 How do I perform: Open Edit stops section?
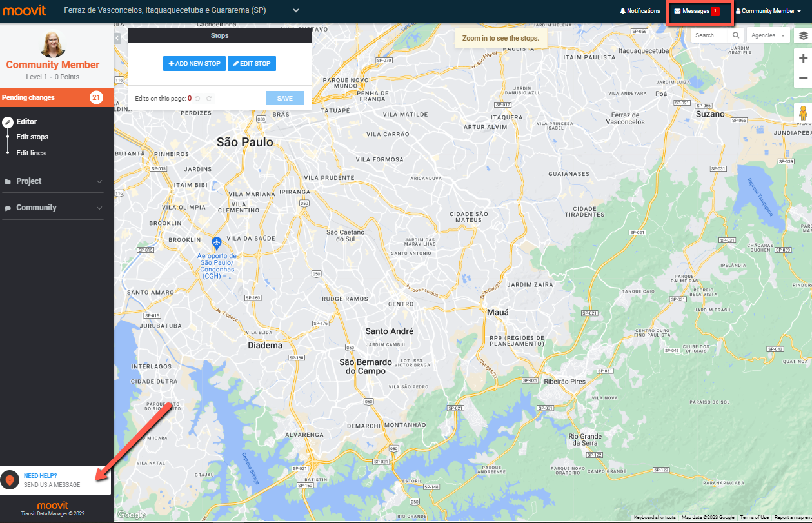(x=32, y=137)
